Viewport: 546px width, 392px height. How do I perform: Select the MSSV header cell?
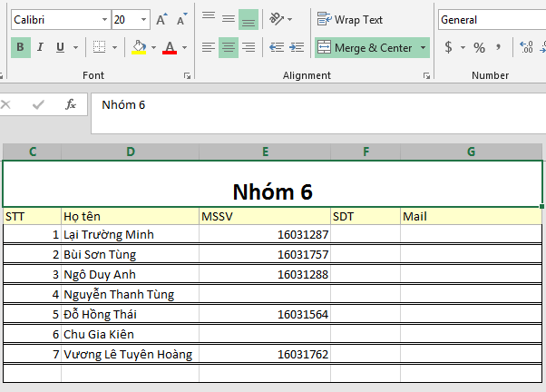pyautogui.click(x=265, y=216)
